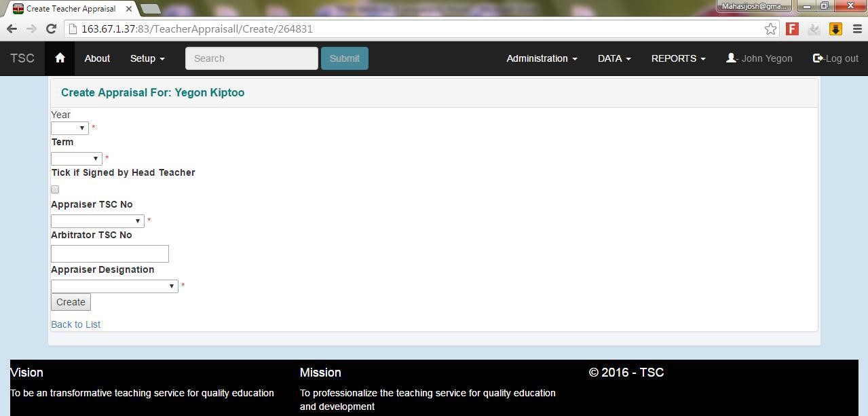Close the Create Teacher Appraisal tab
The width and height of the screenshot is (868, 416).
click(x=129, y=9)
